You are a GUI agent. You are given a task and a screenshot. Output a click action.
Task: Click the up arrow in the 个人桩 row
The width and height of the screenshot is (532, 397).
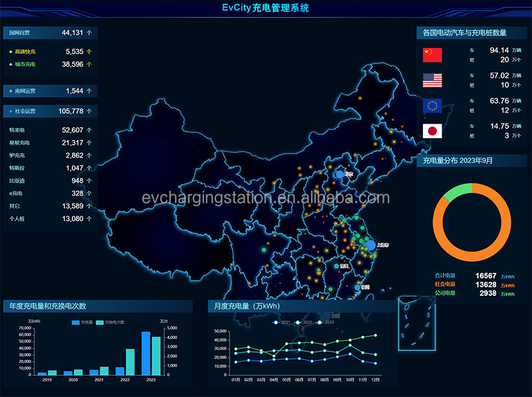click(x=89, y=219)
